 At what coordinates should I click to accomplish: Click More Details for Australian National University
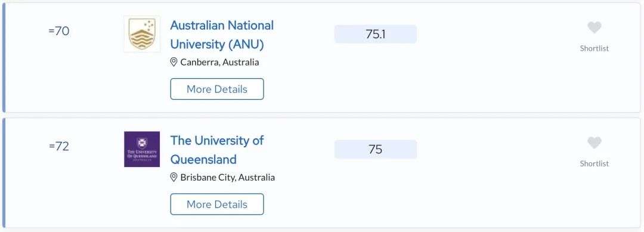(217, 89)
